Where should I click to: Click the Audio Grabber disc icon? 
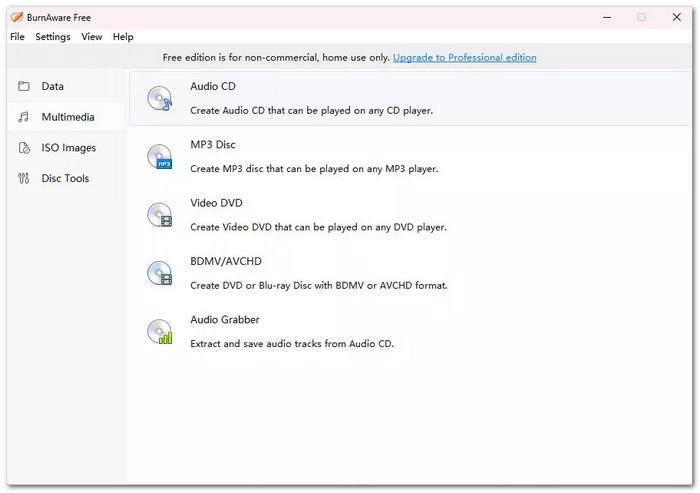click(160, 332)
